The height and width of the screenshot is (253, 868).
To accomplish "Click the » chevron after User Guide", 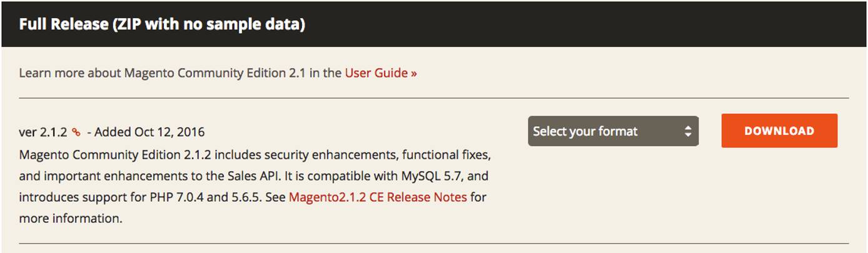I will (414, 73).
